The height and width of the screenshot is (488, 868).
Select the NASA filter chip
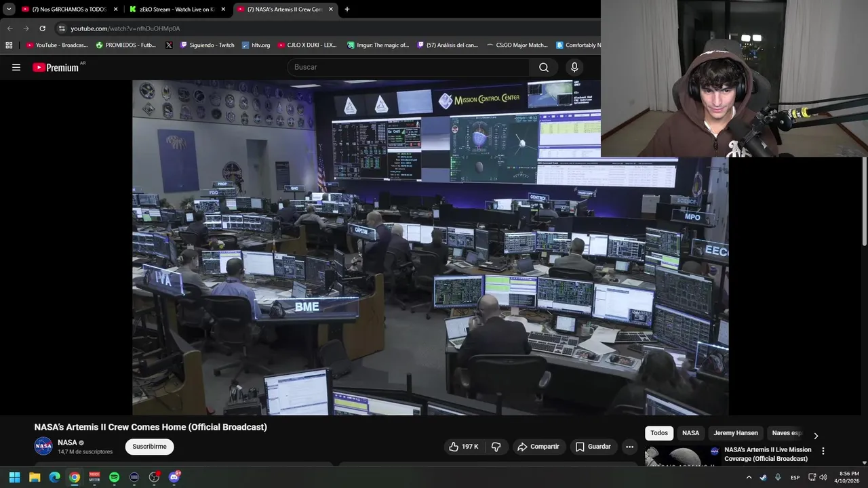[690, 433]
